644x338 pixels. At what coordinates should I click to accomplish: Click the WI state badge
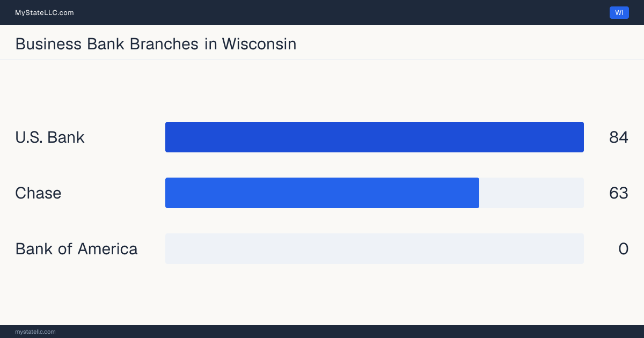tap(619, 13)
